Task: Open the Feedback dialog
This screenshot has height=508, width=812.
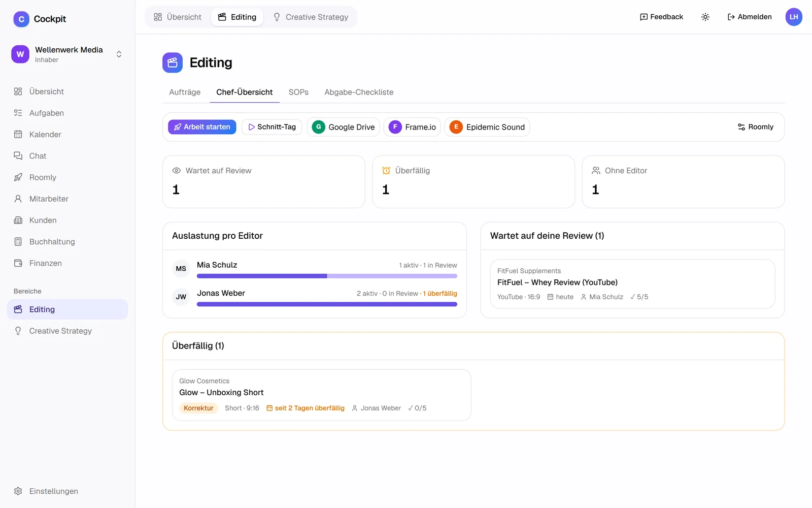Action: coord(661,17)
